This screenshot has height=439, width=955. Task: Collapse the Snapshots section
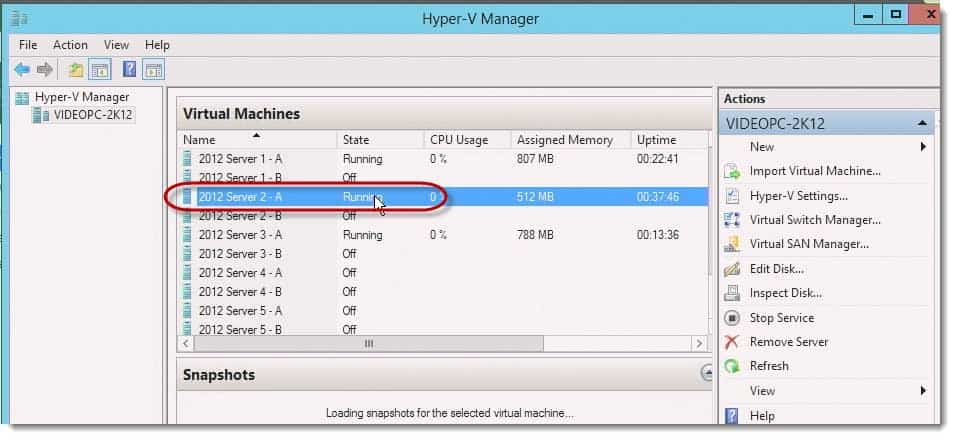pos(707,373)
